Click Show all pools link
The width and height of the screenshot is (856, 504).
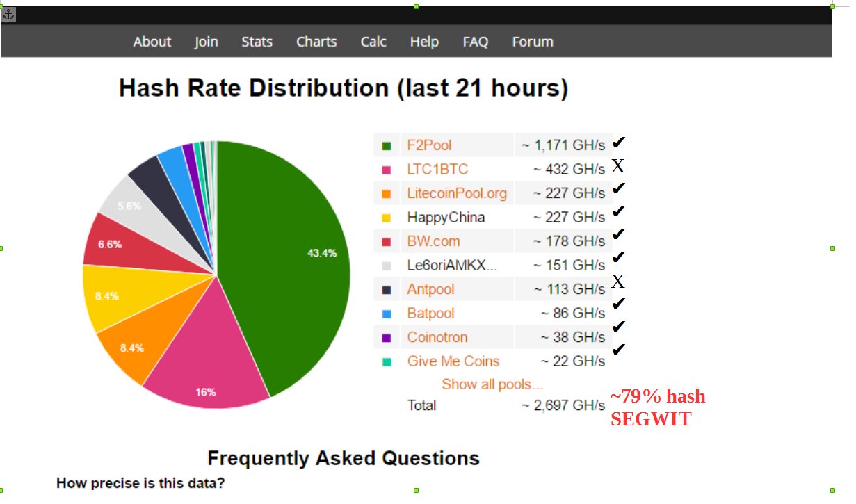click(x=492, y=384)
